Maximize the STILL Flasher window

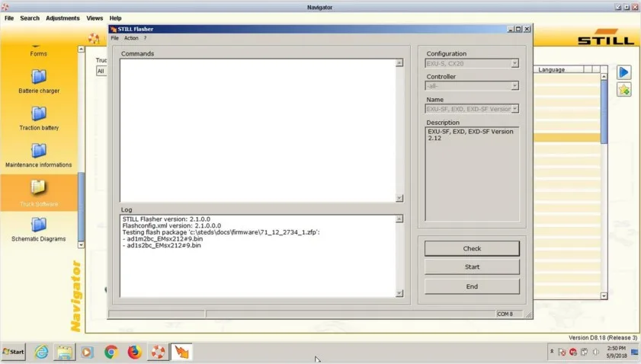coord(518,29)
